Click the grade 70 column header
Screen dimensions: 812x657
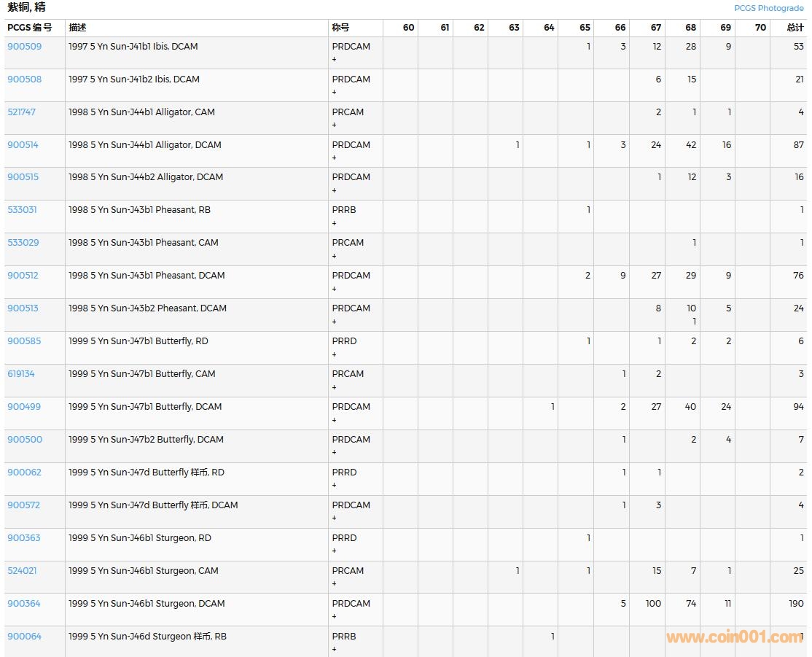(760, 28)
